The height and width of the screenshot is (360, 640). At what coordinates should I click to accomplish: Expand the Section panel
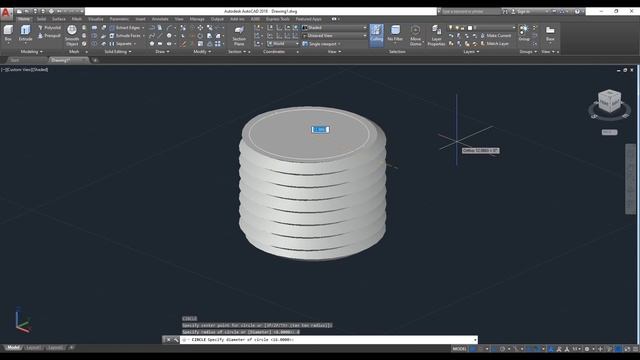(x=237, y=52)
